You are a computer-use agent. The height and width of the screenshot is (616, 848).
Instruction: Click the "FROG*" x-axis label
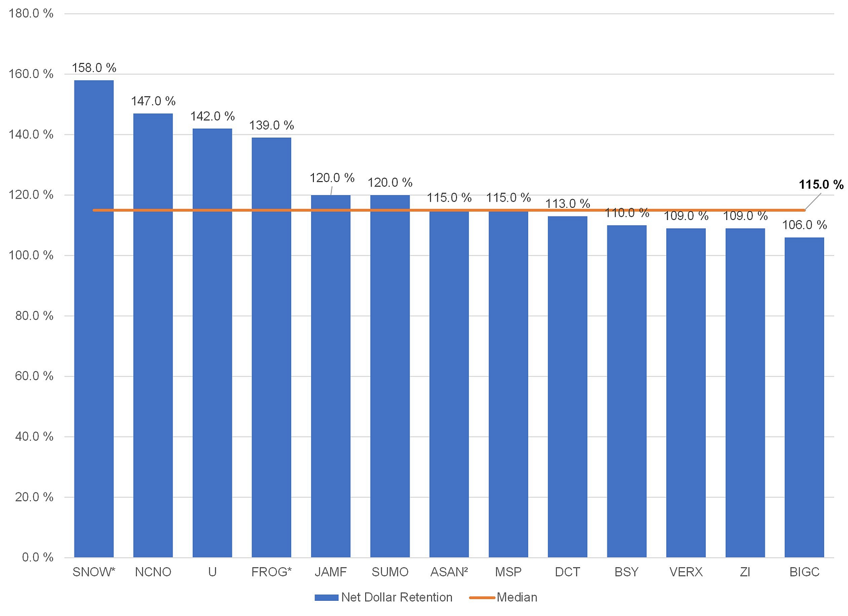tap(271, 572)
